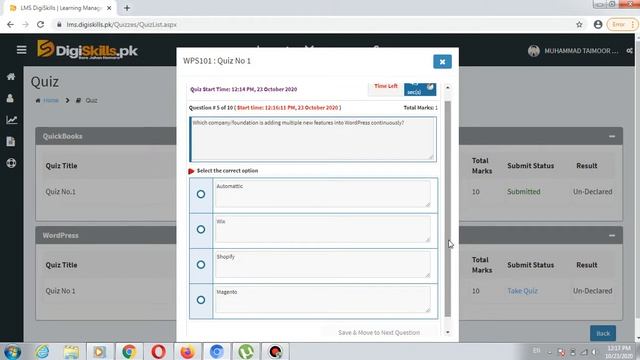Viewport: 640px width, 360px height.
Task: Open Firefox from the taskbar
Action: tap(187, 351)
